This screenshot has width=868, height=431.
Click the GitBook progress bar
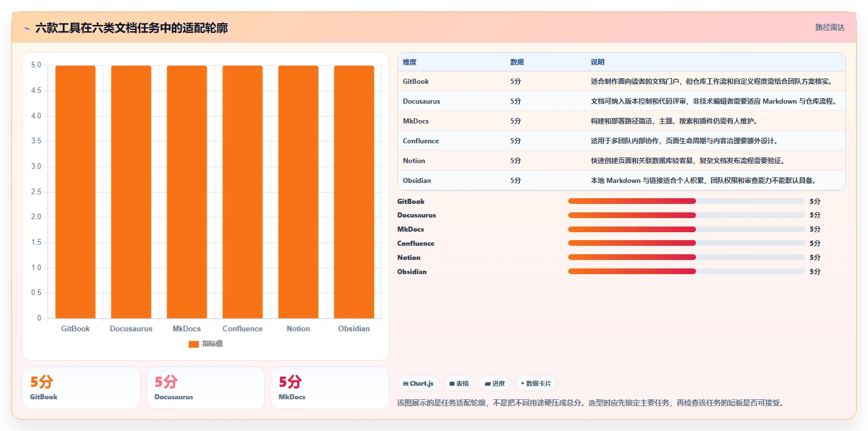686,201
